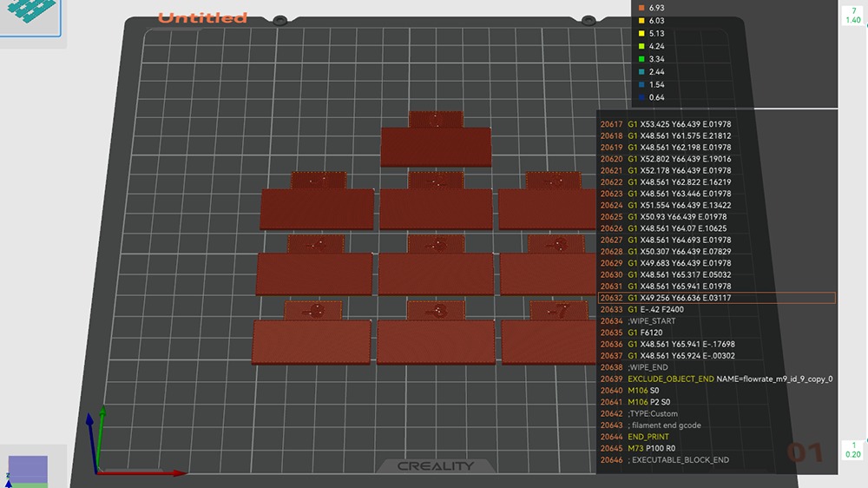Click the plate number 01 label

pos(805,452)
